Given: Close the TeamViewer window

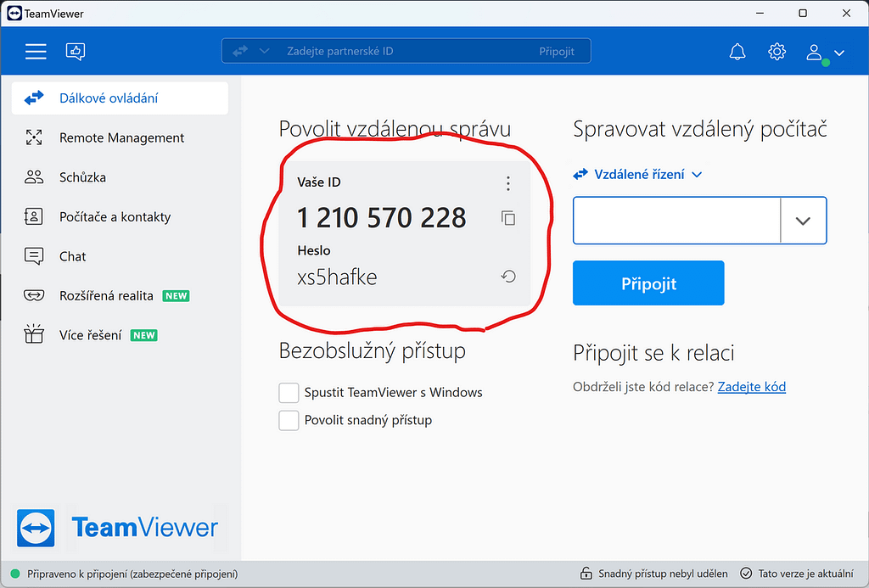Looking at the screenshot, I should [x=846, y=14].
